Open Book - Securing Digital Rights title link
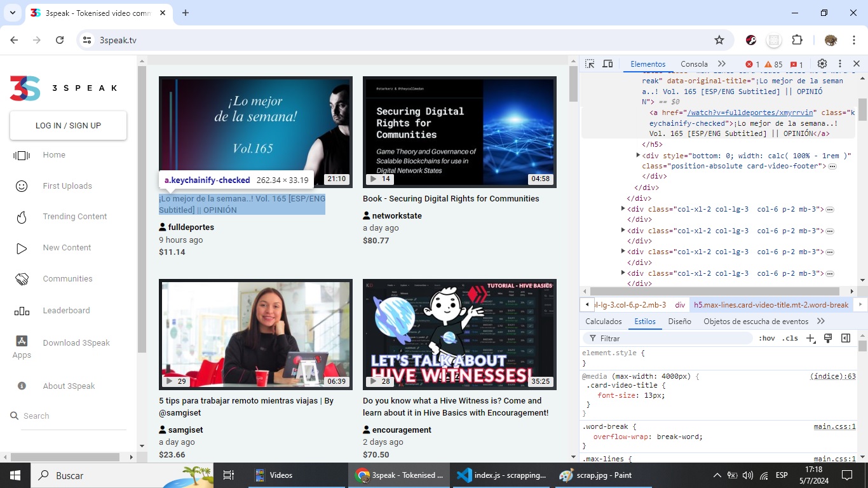 tap(451, 199)
